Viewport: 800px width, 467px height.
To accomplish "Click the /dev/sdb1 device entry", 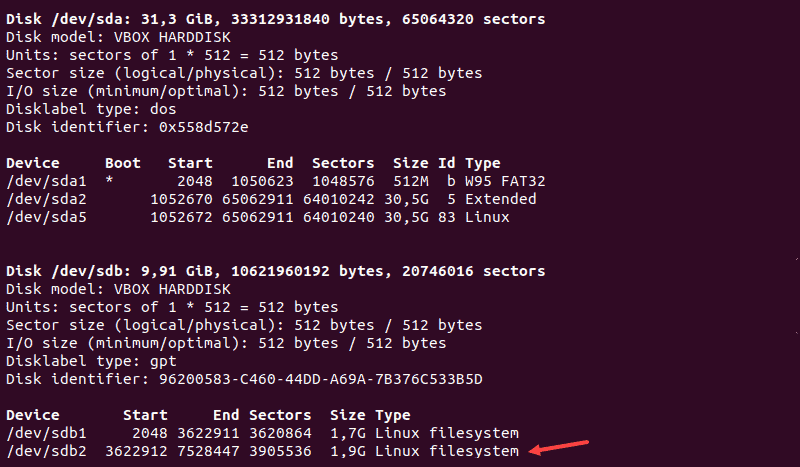I will [46, 433].
